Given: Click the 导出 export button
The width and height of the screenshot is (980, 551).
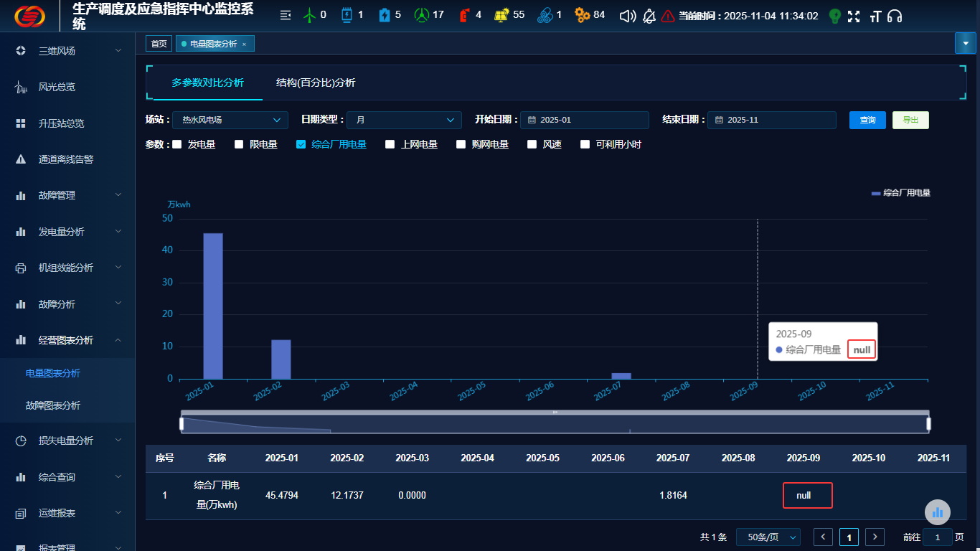Looking at the screenshot, I should [910, 120].
